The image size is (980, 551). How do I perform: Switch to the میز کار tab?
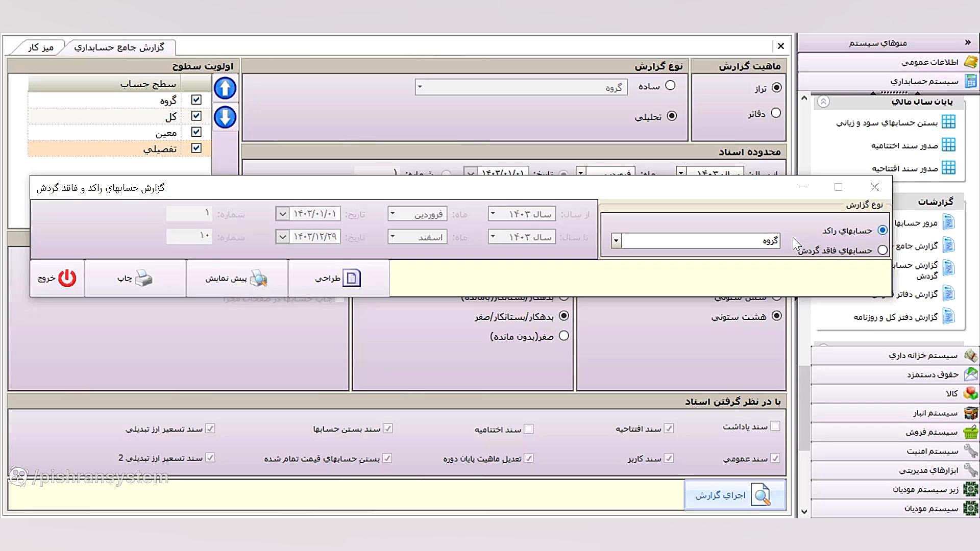(41, 47)
